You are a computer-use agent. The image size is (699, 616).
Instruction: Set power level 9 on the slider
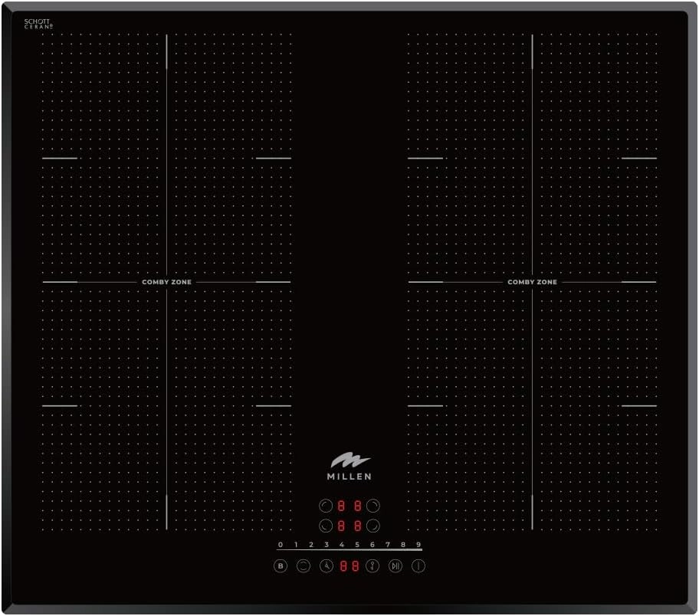[x=418, y=544]
